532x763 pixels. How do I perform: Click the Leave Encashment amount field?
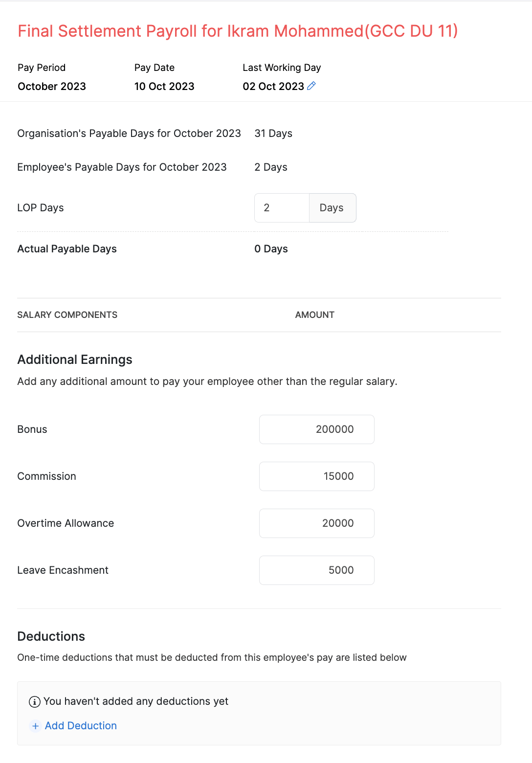coord(316,570)
